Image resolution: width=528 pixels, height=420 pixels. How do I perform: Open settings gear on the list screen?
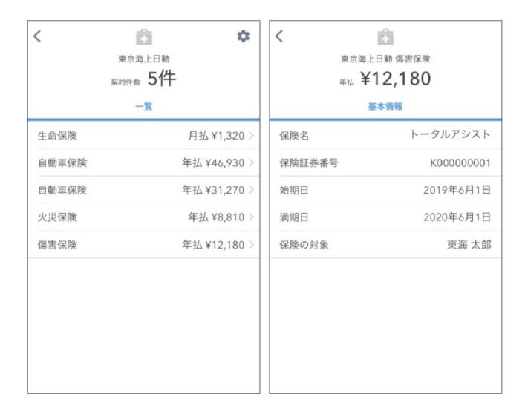244,36
